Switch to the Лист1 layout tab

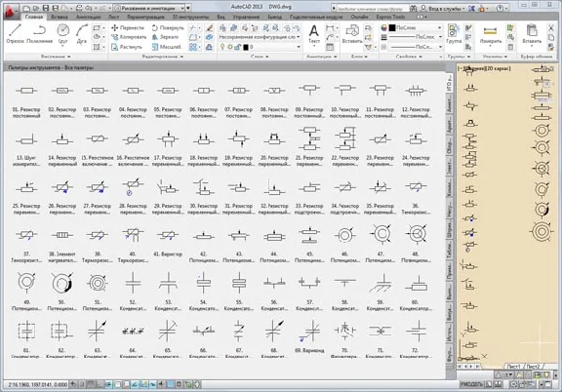click(513, 367)
